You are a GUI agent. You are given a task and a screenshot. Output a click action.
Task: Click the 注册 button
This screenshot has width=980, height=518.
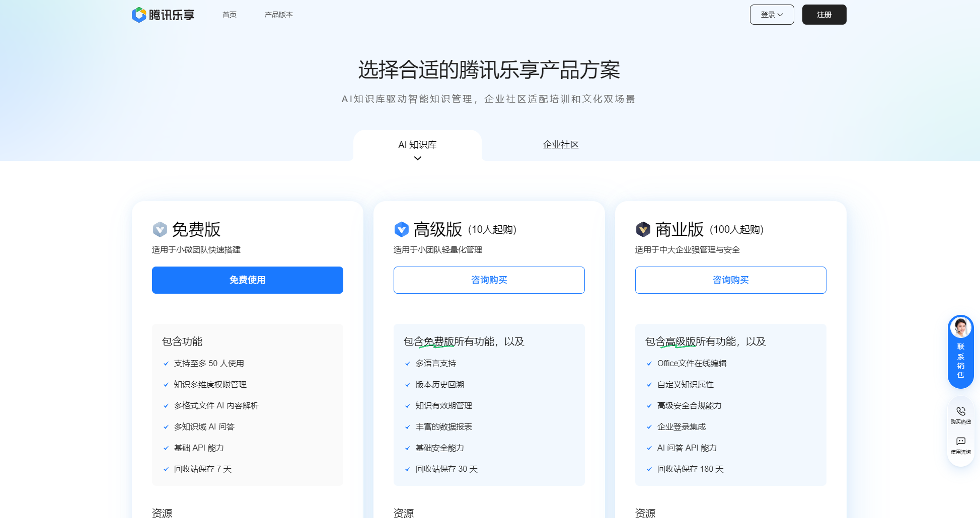[824, 14]
